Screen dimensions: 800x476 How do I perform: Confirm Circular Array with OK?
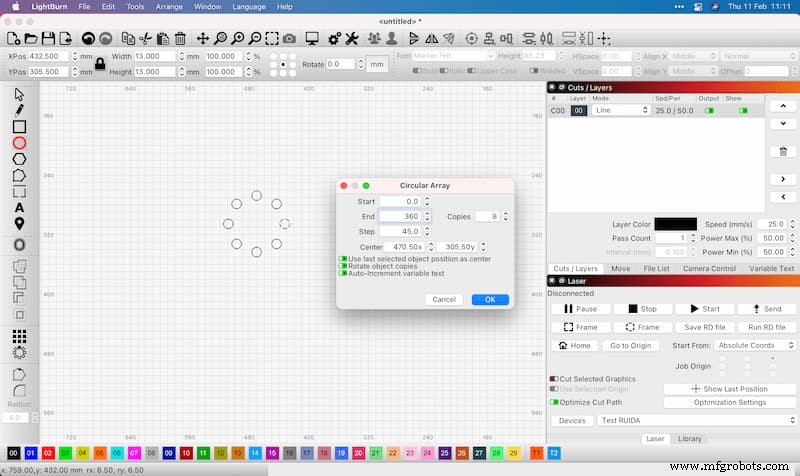point(490,299)
